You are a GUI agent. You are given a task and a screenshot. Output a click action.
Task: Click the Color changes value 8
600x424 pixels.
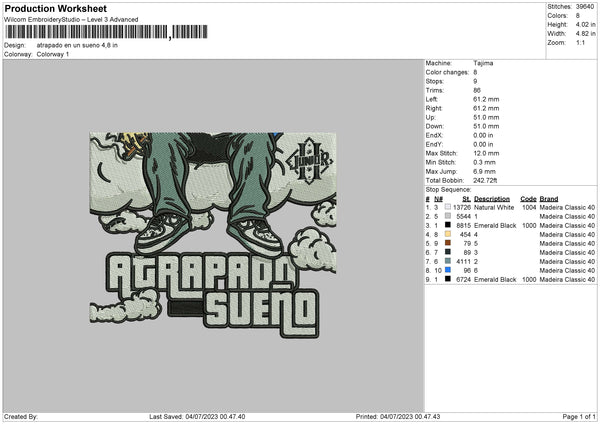tap(475, 72)
